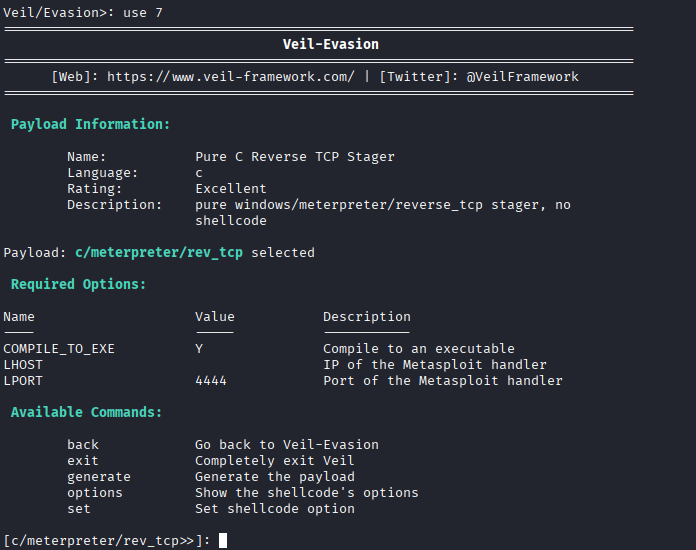Viewport: 696px width, 550px height.
Task: Click the @VeilFramework Twitter handle
Action: 522,76
